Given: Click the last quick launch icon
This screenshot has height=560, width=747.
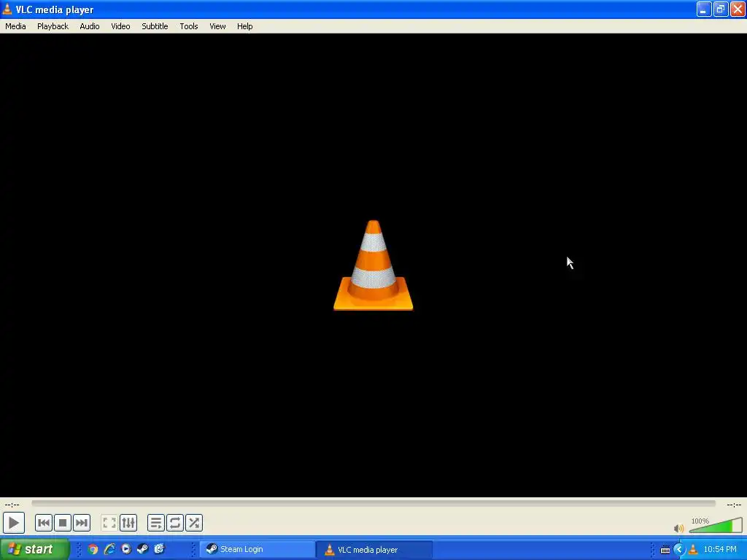Looking at the screenshot, I should (159, 550).
